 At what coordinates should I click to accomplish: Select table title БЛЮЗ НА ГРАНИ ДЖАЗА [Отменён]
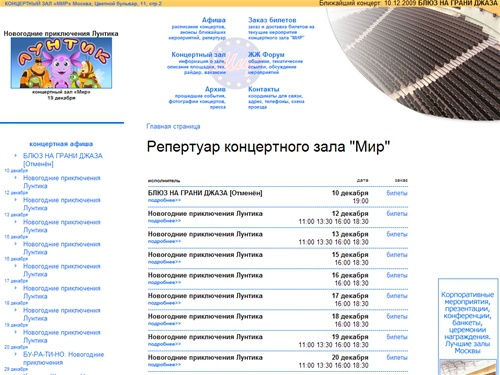205,193
